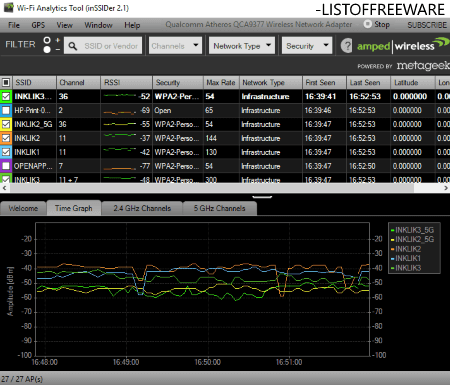
Task: Sort by the First Seen column header
Action: [324, 82]
